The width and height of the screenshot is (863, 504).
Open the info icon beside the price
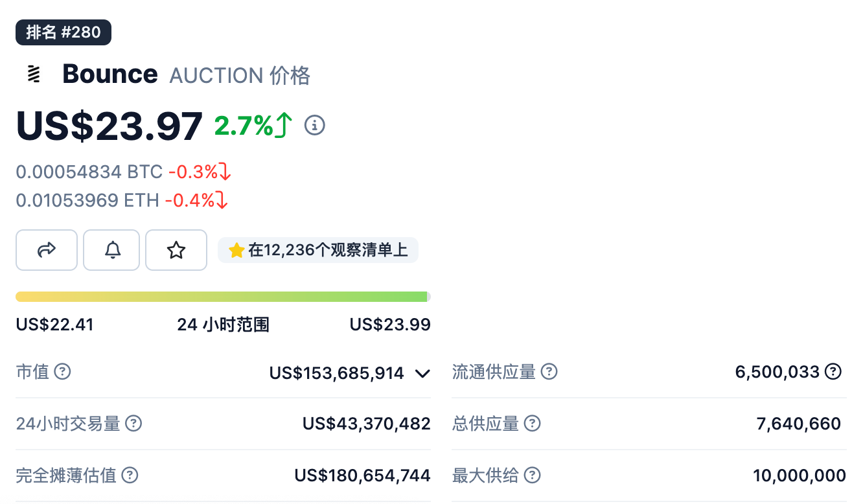pyautogui.click(x=315, y=125)
